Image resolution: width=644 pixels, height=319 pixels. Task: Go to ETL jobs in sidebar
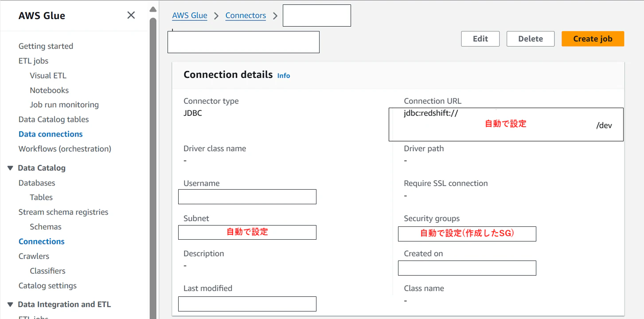pos(33,61)
